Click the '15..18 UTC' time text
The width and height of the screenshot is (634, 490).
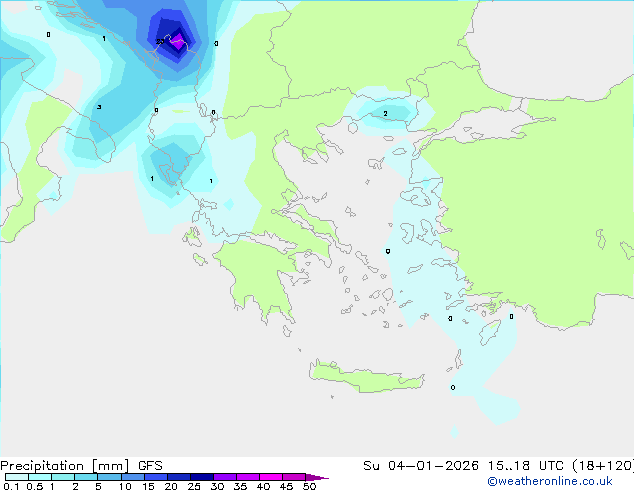(x=526, y=466)
